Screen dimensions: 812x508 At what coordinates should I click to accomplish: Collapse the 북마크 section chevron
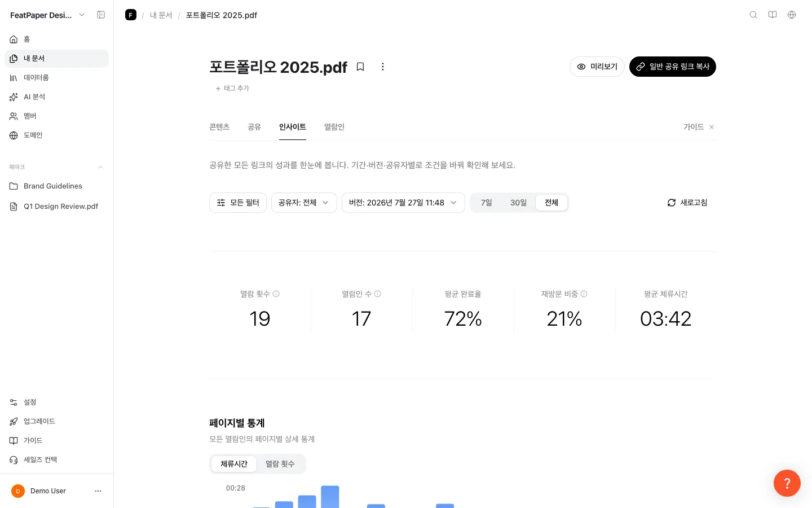point(100,167)
